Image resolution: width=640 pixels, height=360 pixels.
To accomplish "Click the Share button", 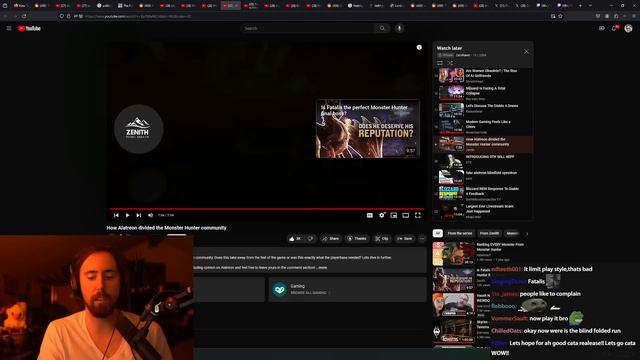I will (x=331, y=239).
